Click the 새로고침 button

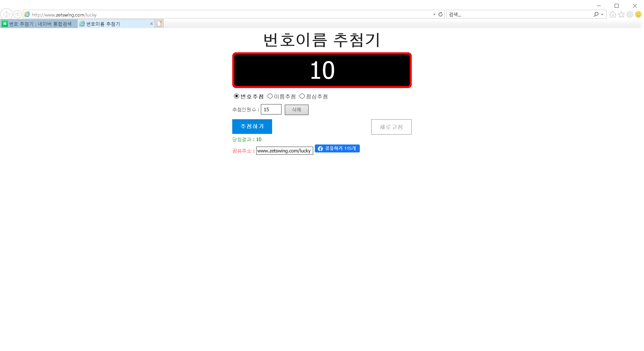coord(391,127)
